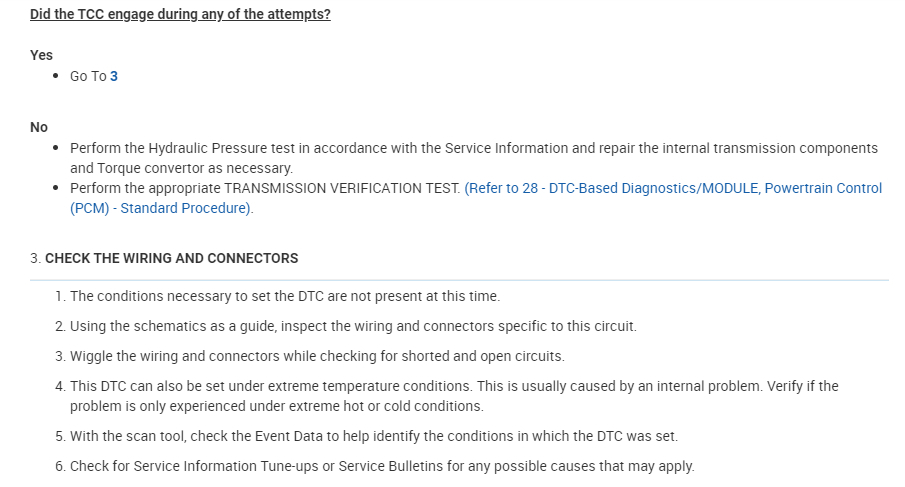Click the "TRANSMISSION VERIFICATION TEST" text

point(342,189)
